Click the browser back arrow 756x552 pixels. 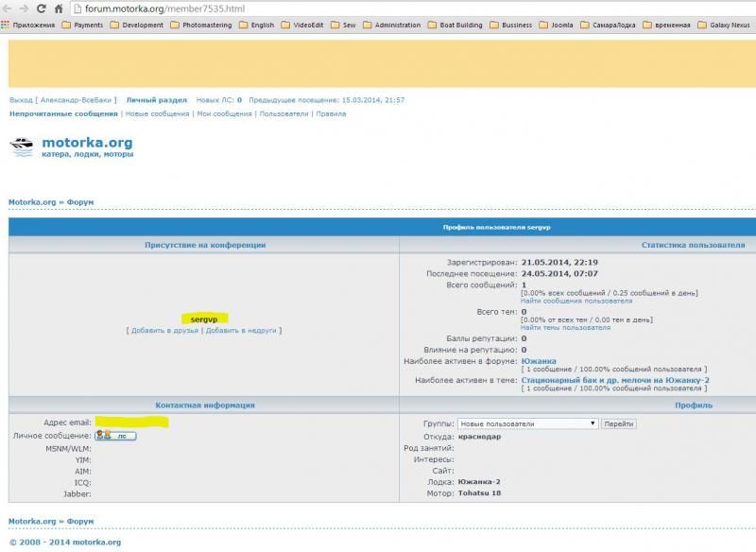9,9
